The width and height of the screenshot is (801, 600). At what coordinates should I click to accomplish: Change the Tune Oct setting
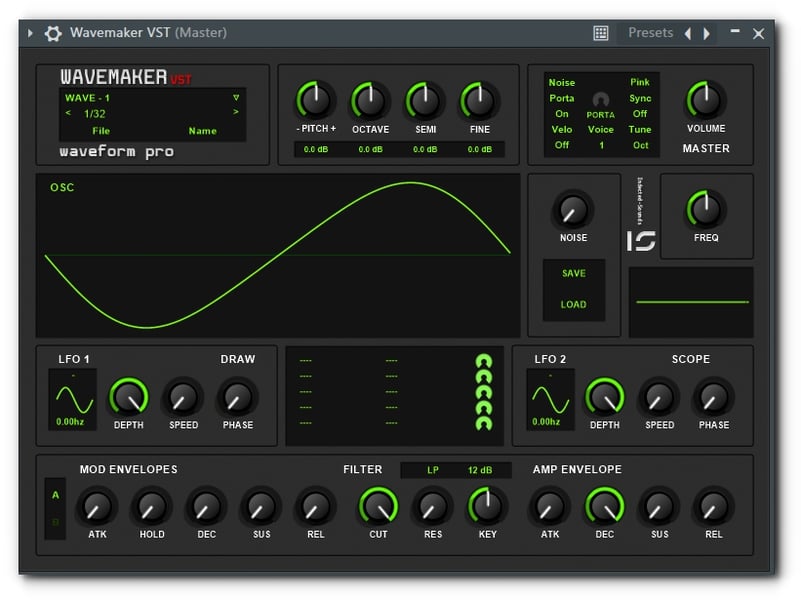coord(640,145)
